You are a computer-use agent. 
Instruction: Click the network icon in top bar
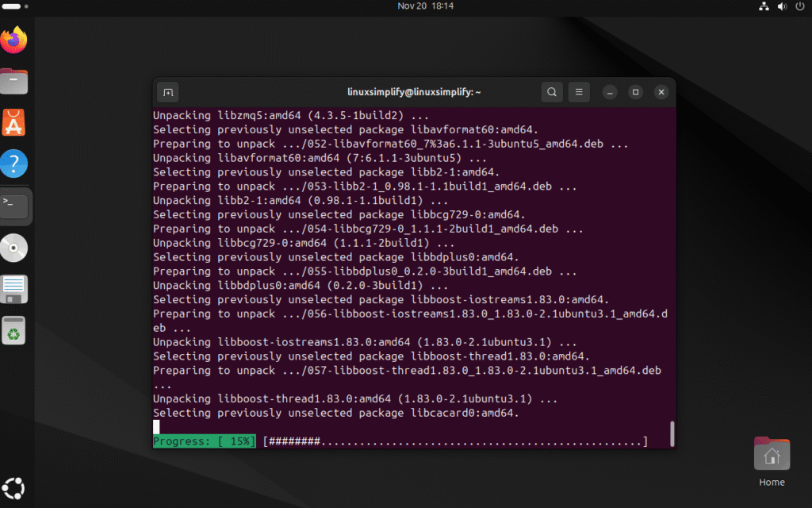click(764, 6)
